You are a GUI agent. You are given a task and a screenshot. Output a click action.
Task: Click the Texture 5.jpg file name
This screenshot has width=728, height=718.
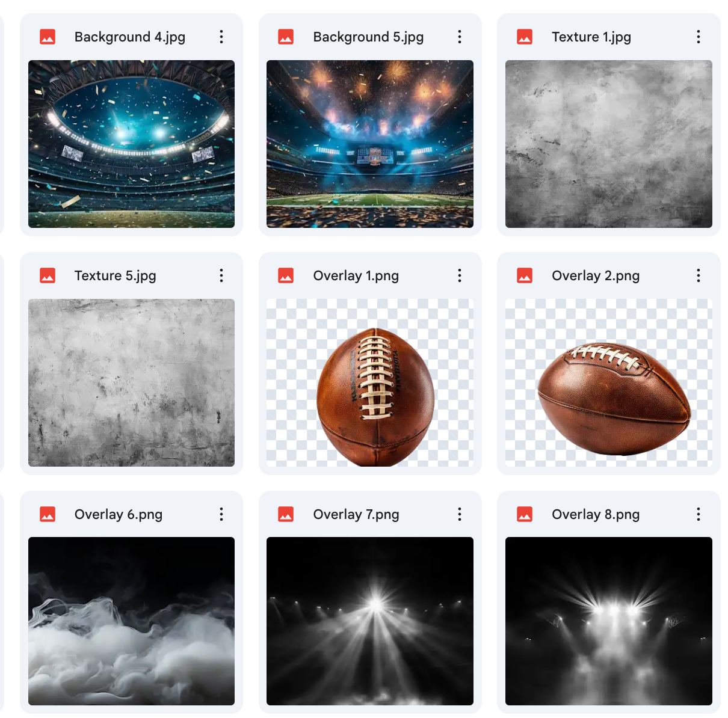point(116,276)
